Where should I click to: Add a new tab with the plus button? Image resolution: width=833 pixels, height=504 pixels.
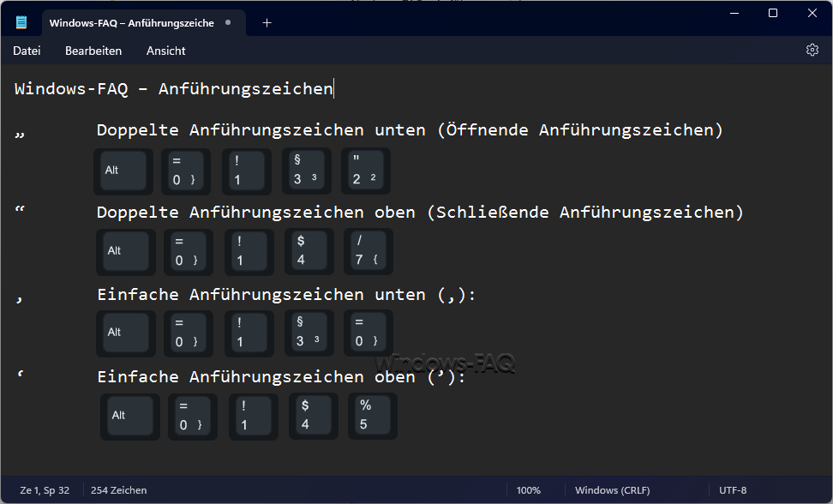267,23
